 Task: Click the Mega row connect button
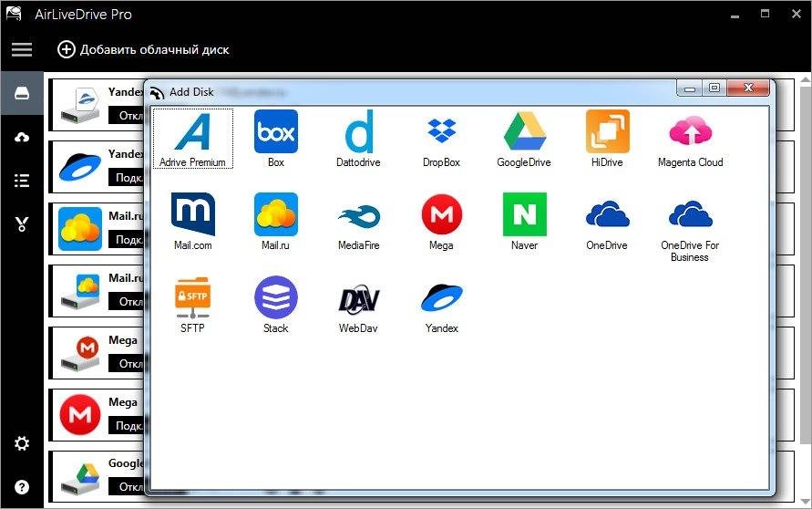[x=127, y=426]
